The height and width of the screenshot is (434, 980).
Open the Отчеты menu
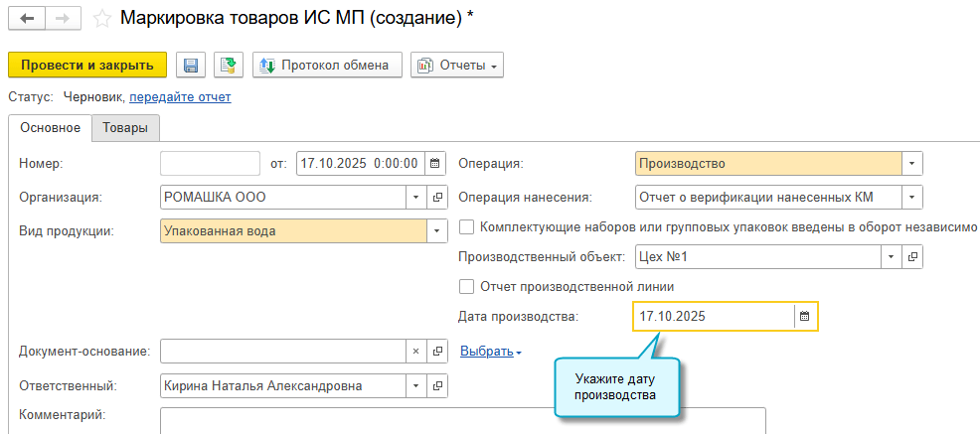[457, 66]
